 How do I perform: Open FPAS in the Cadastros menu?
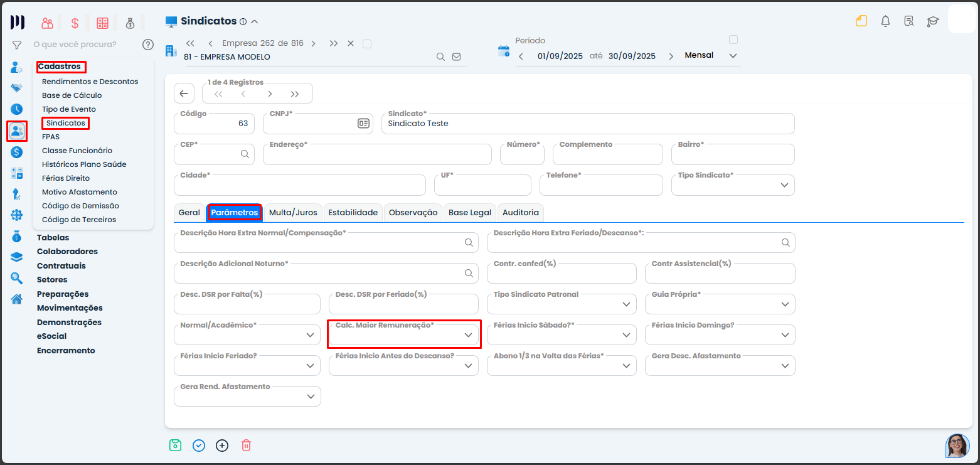click(51, 137)
